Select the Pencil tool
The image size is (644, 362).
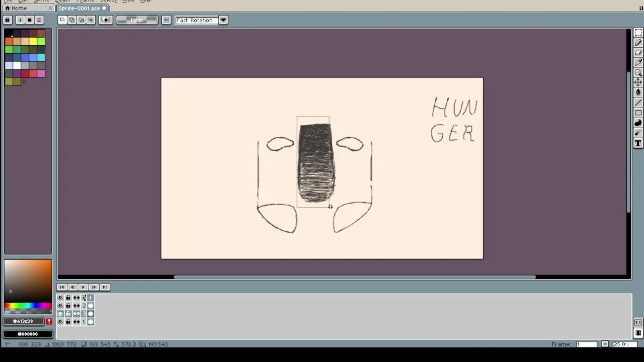tap(638, 43)
